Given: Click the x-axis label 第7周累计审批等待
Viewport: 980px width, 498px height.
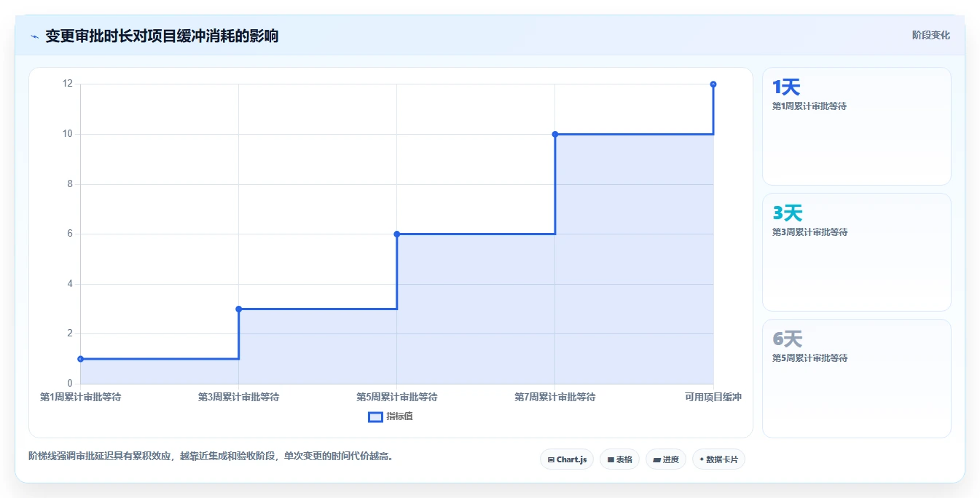Looking at the screenshot, I should tap(555, 398).
